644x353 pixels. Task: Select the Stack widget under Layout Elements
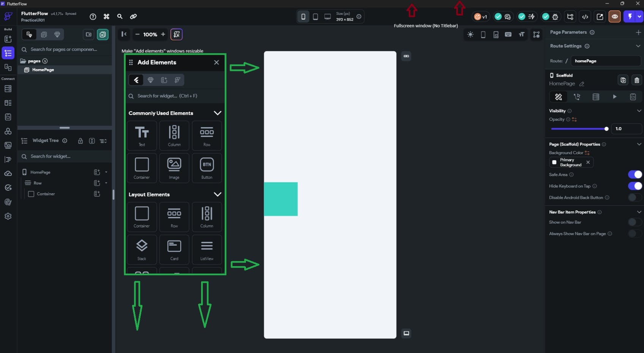[x=142, y=249]
